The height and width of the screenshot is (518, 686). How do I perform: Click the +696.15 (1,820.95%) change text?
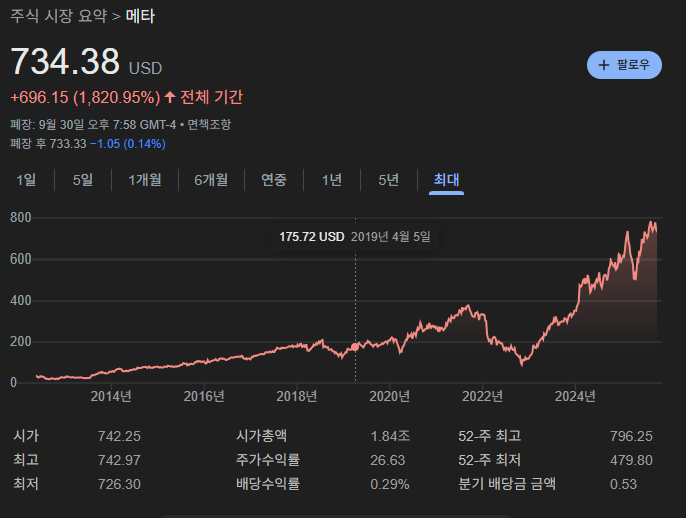click(x=85, y=97)
